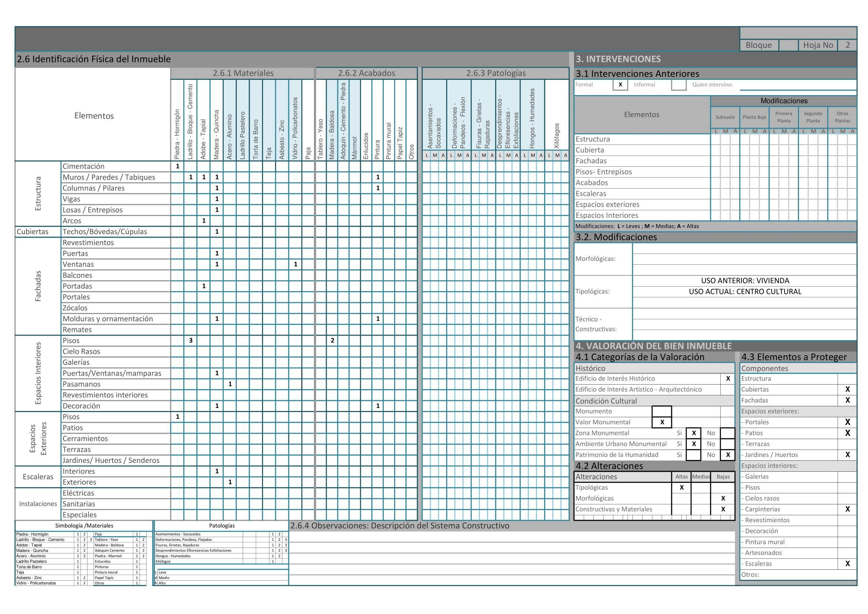Select the 2.6.3 Patologías header

click(x=496, y=73)
